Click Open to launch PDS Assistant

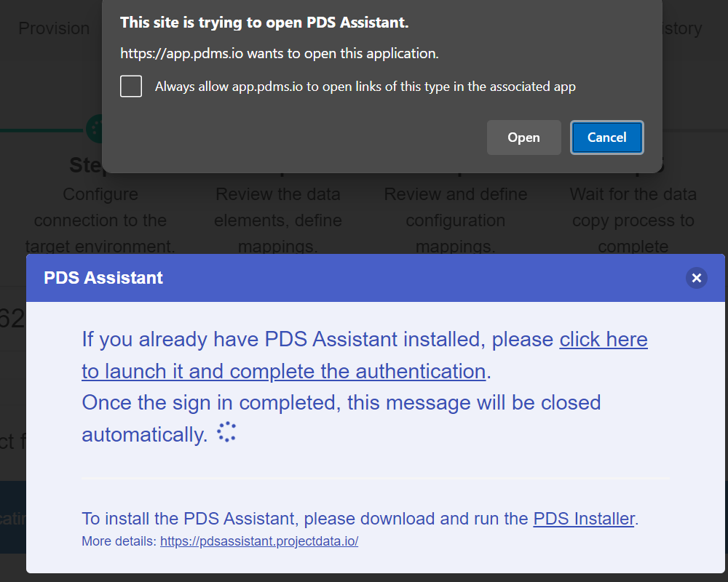pos(523,137)
